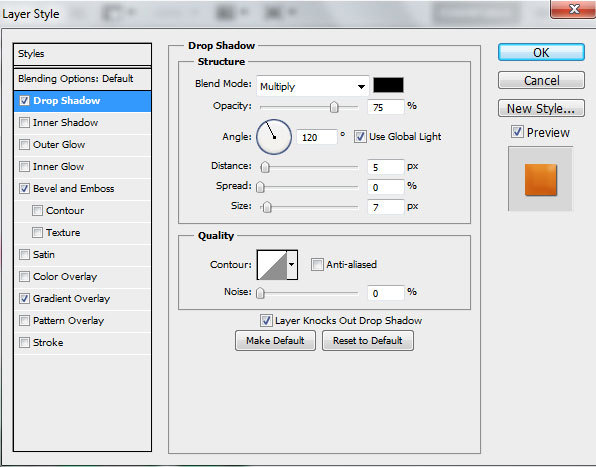
Task: Click the New Style... button
Action: [541, 108]
